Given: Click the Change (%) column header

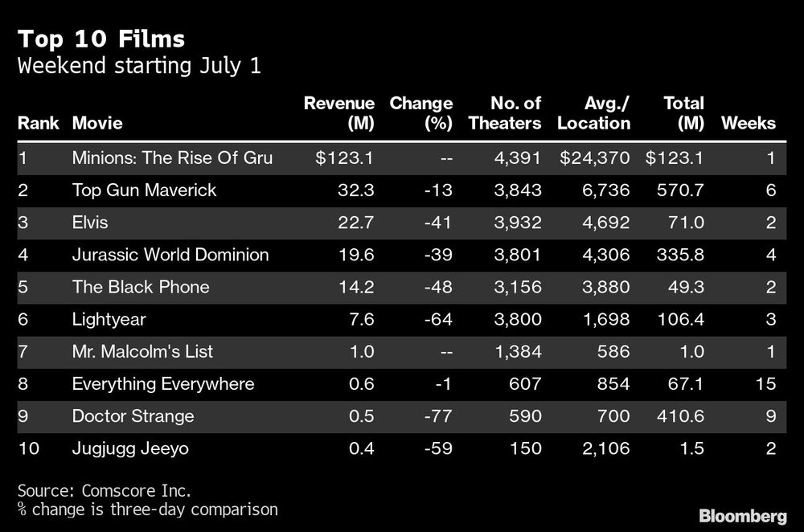Looking at the screenshot, I should [420, 113].
